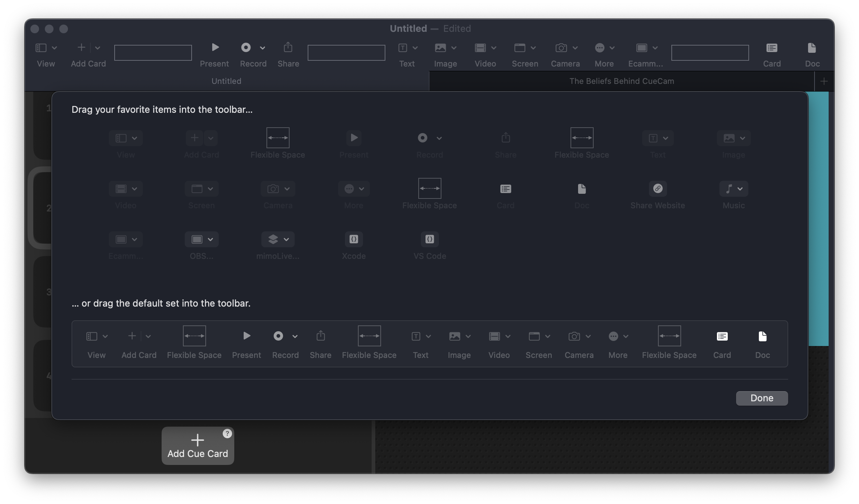Select the Card item in the customize palette
Image resolution: width=859 pixels, height=504 pixels.
tap(505, 195)
